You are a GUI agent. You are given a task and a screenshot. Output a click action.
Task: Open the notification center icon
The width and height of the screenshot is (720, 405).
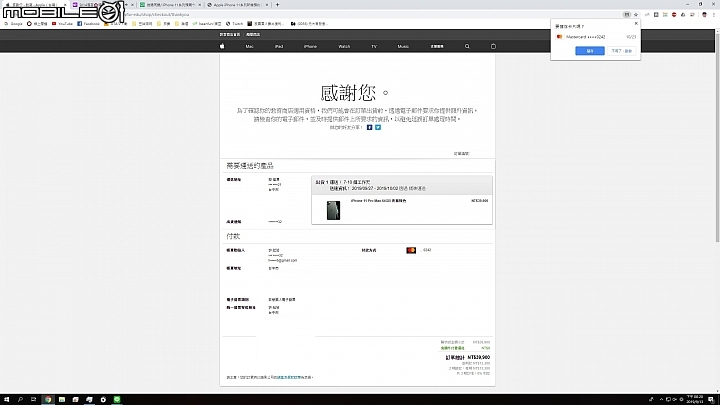tap(711, 399)
